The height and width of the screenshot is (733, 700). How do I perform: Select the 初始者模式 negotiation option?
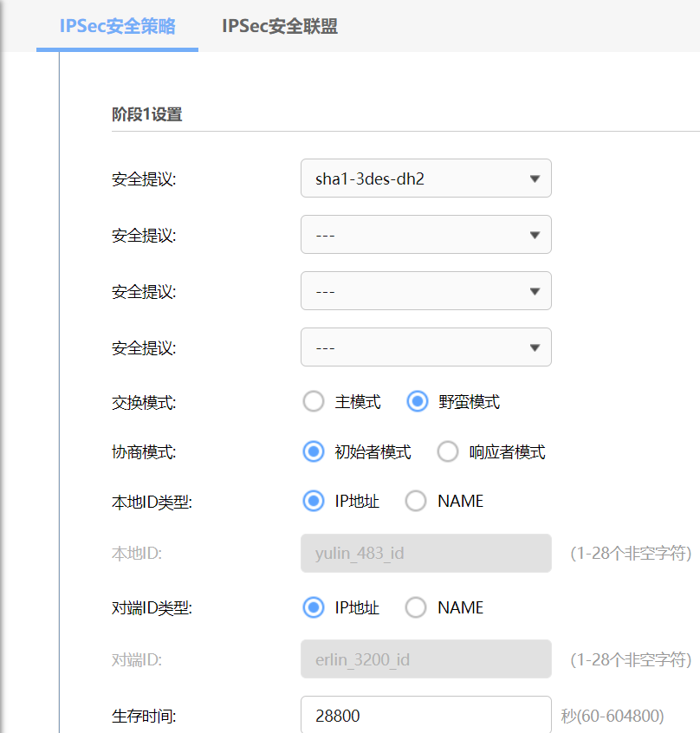click(313, 451)
